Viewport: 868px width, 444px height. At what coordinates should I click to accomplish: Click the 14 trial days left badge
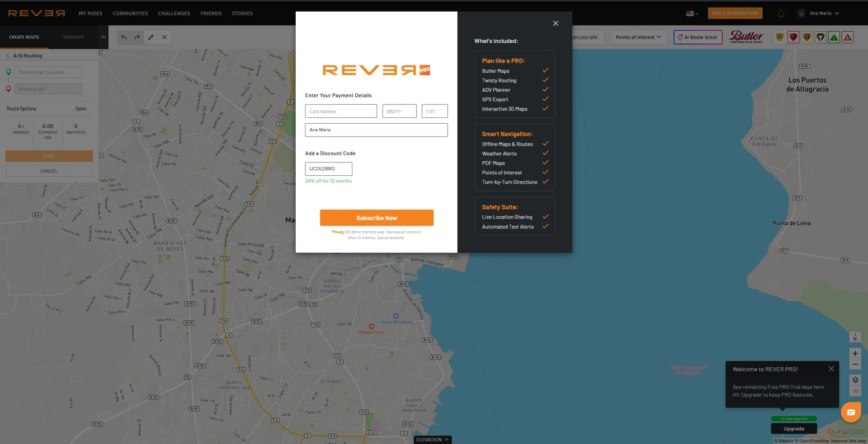(794, 419)
